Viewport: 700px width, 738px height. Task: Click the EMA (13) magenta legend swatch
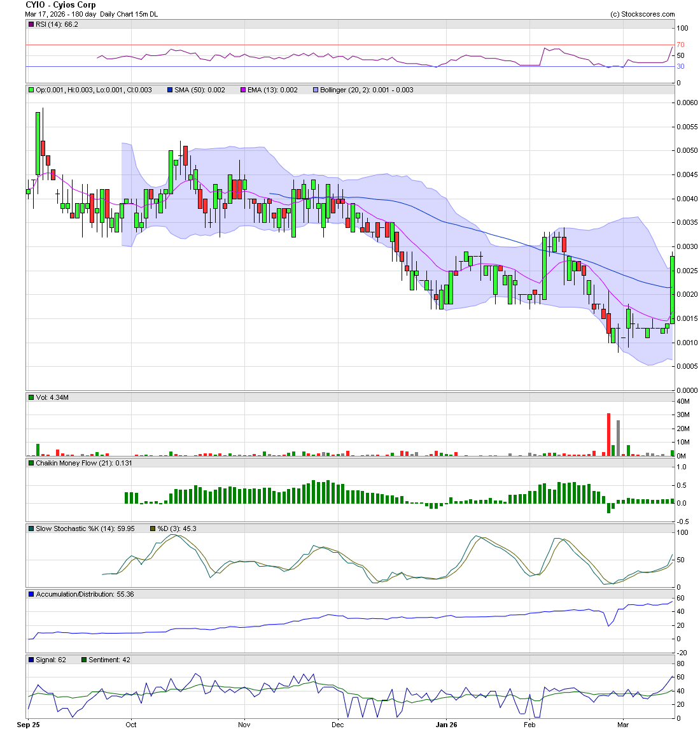(x=243, y=90)
